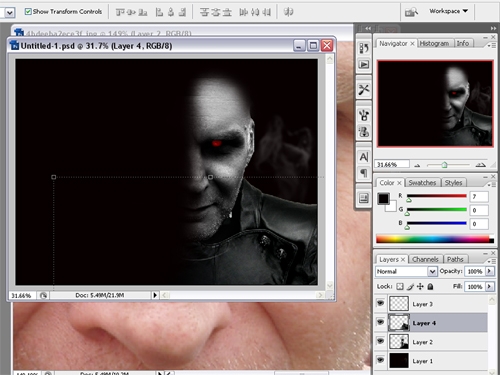Click the Navigator zoom slider handle
500x375 pixels.
click(444, 165)
